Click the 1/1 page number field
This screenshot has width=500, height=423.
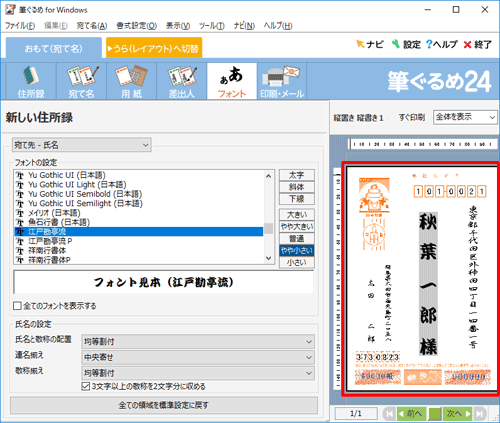tap(356, 414)
